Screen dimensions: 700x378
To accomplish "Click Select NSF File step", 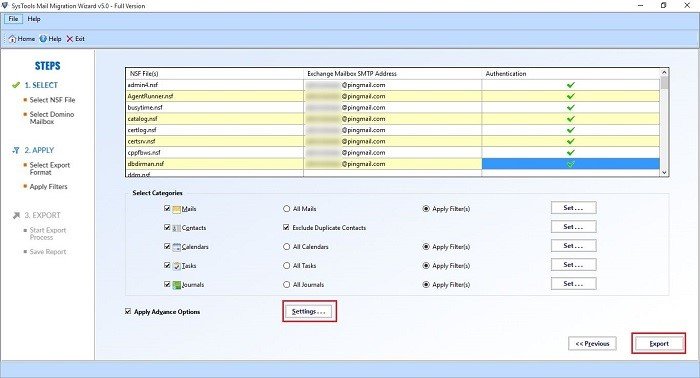I will (52, 100).
